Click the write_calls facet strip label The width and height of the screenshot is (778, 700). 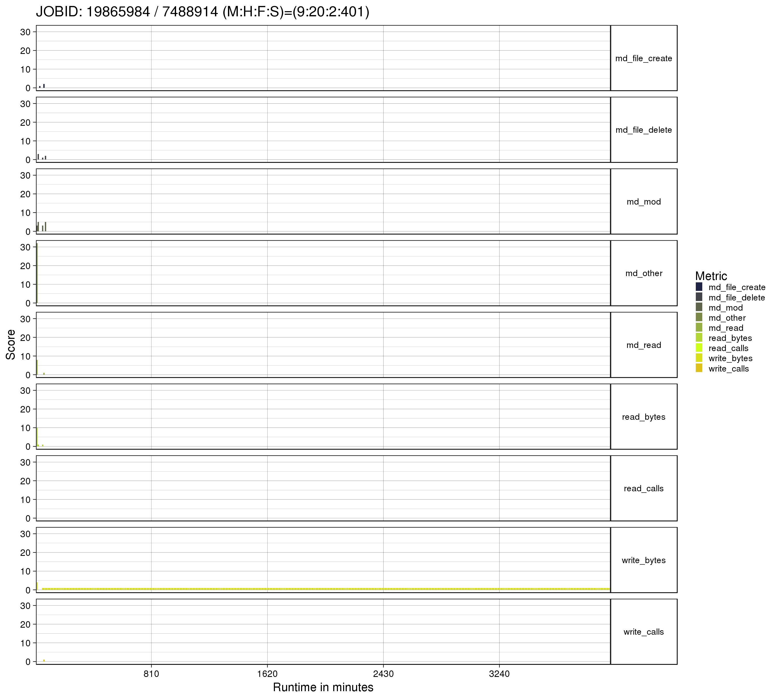[x=643, y=632]
